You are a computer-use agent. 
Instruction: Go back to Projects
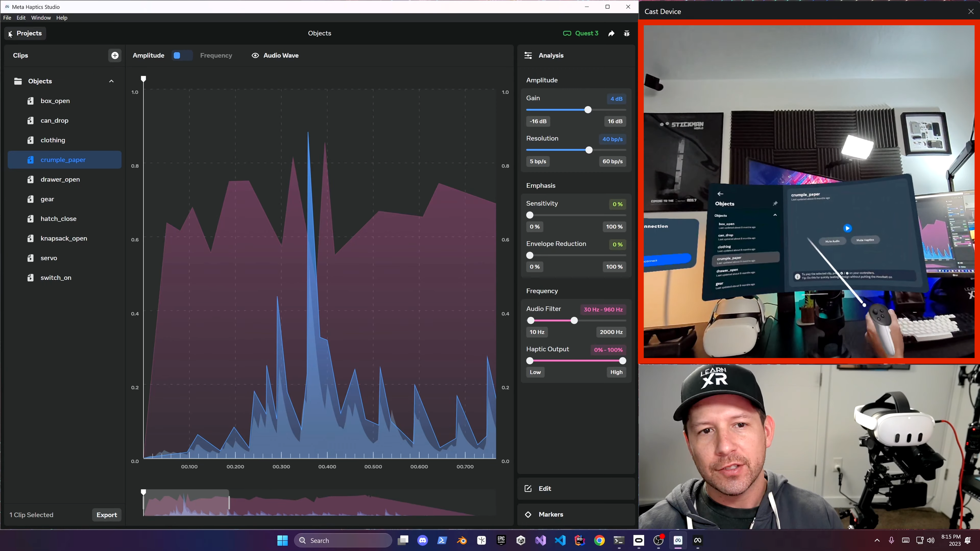[25, 33]
